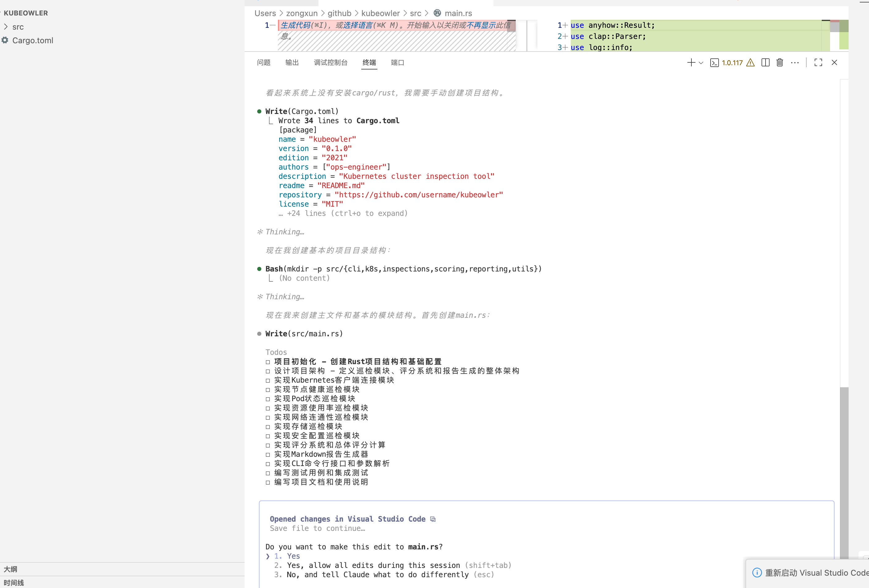Click the info icon in restart notification
Screen dimensions: 869x588
coord(757,573)
